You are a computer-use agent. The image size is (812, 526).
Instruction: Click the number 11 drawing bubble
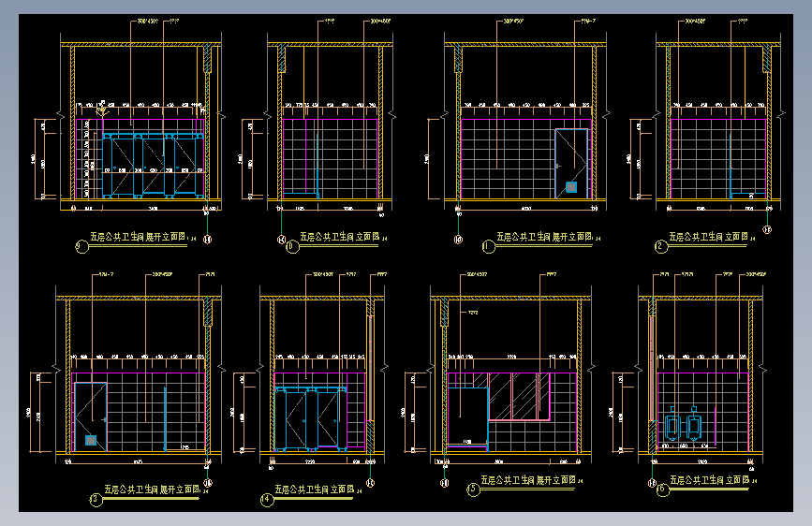coord(488,246)
